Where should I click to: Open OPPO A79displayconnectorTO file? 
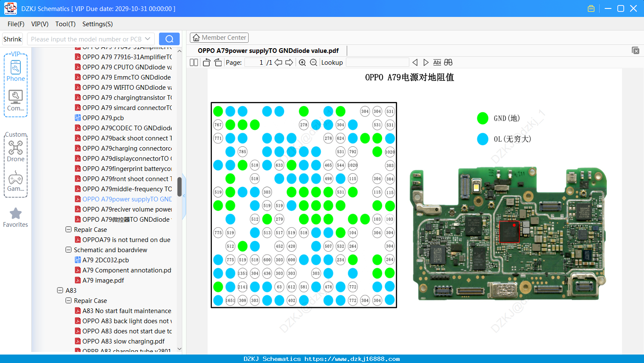[x=123, y=159]
